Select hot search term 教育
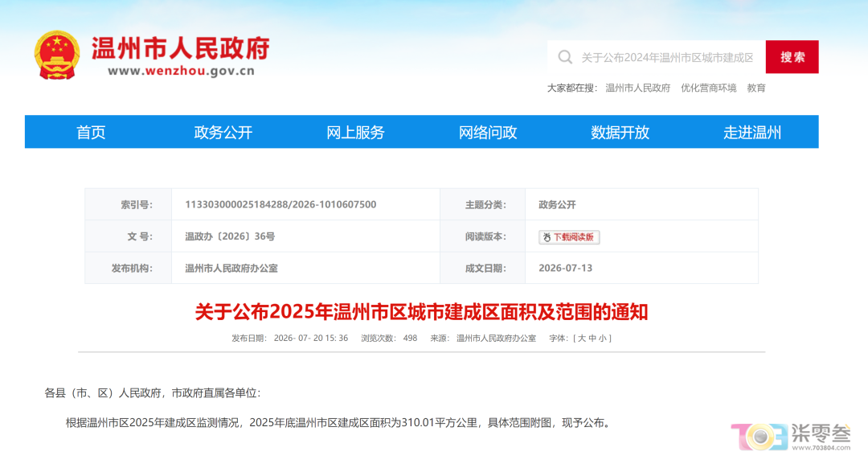The height and width of the screenshot is (460, 868). pos(756,88)
